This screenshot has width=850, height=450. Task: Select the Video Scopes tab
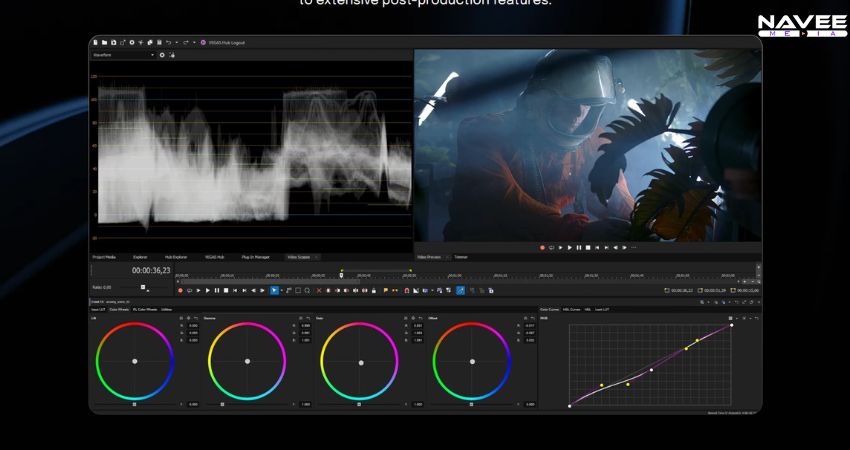click(299, 257)
